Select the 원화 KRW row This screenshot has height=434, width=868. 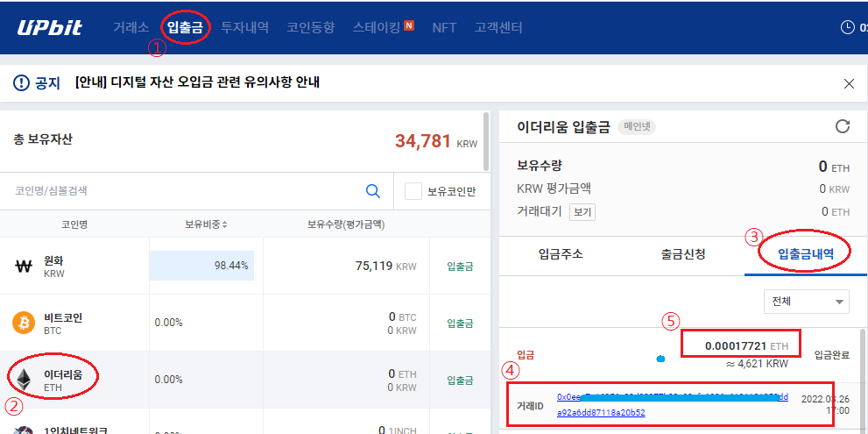[244, 266]
